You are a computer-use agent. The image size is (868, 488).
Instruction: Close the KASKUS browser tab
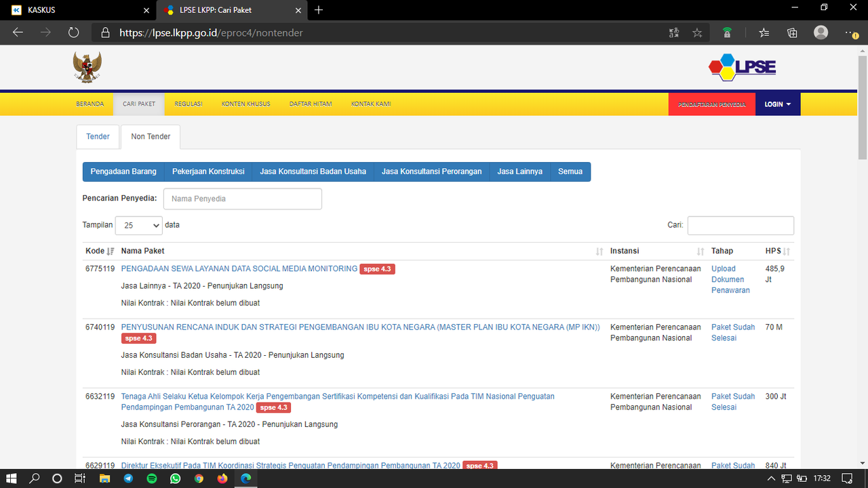(x=146, y=10)
